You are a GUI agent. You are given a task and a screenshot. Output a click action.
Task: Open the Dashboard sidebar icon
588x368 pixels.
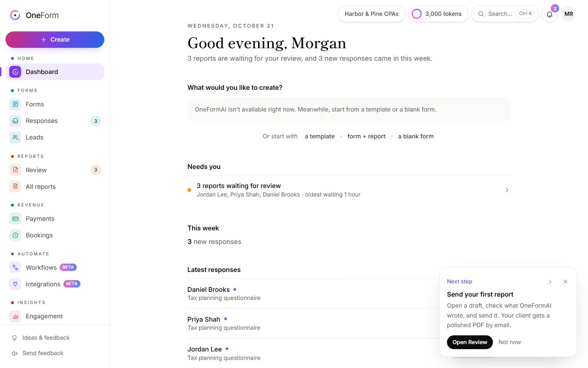pyautogui.click(x=15, y=72)
